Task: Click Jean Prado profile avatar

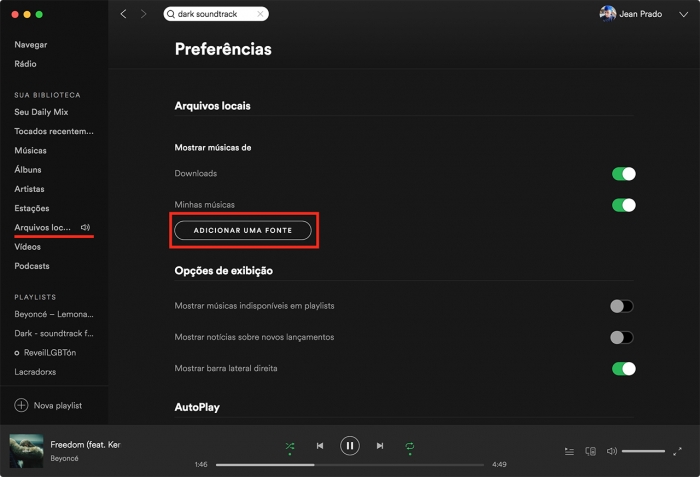Action: coord(608,14)
